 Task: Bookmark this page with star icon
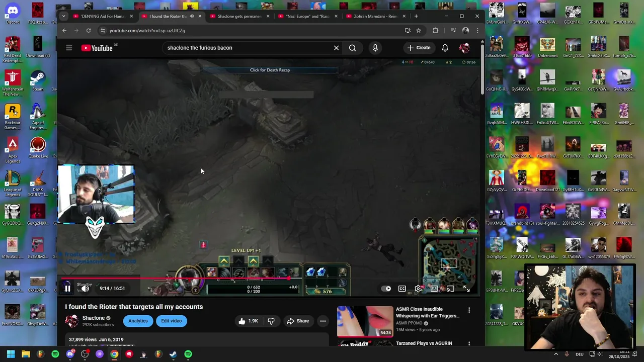tap(418, 31)
